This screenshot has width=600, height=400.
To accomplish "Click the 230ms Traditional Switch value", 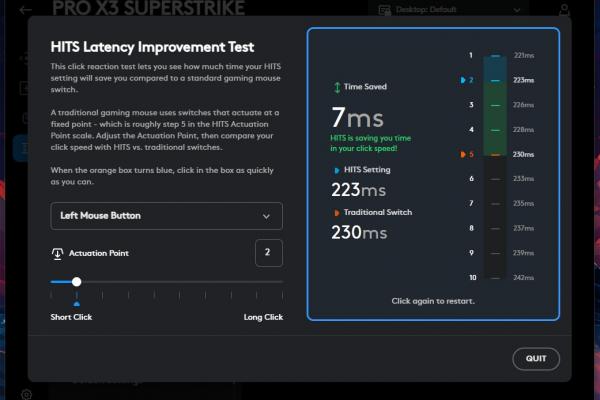I will point(359,232).
